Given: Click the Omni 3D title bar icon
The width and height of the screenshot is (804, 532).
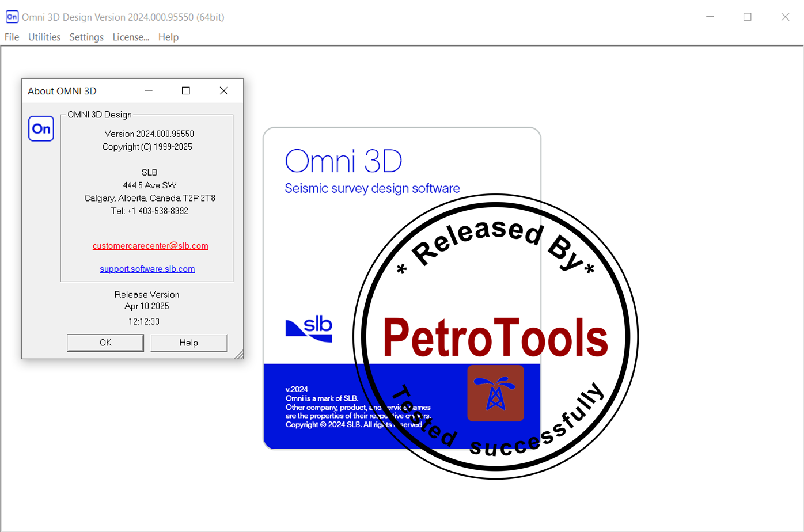Looking at the screenshot, I should pyautogui.click(x=12, y=17).
